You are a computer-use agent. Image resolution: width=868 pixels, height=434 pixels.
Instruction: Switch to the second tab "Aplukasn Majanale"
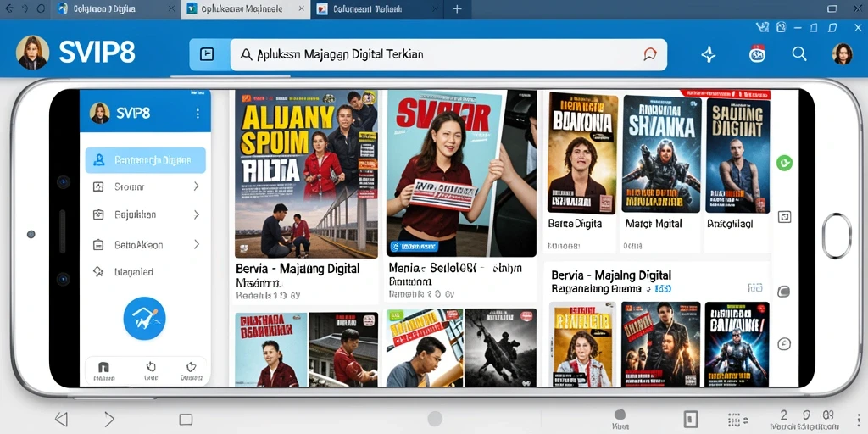point(246,9)
